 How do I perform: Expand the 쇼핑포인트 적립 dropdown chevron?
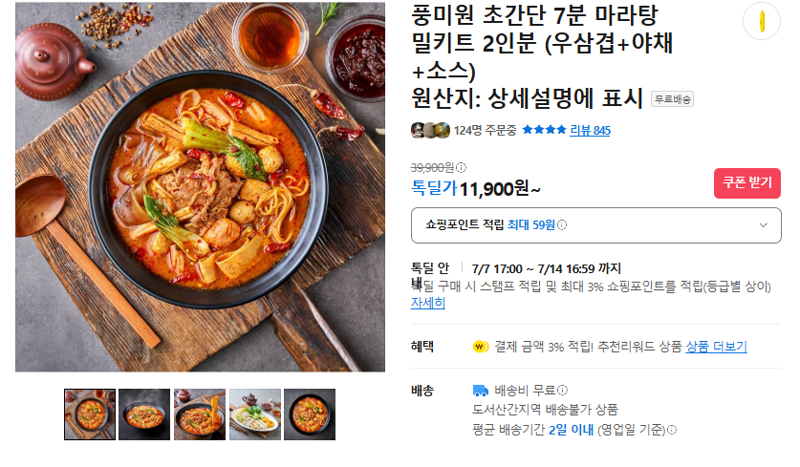click(763, 225)
